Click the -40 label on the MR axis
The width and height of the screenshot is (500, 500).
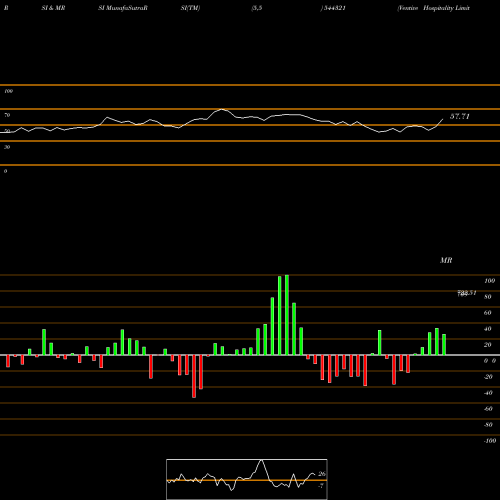(x=488, y=393)
